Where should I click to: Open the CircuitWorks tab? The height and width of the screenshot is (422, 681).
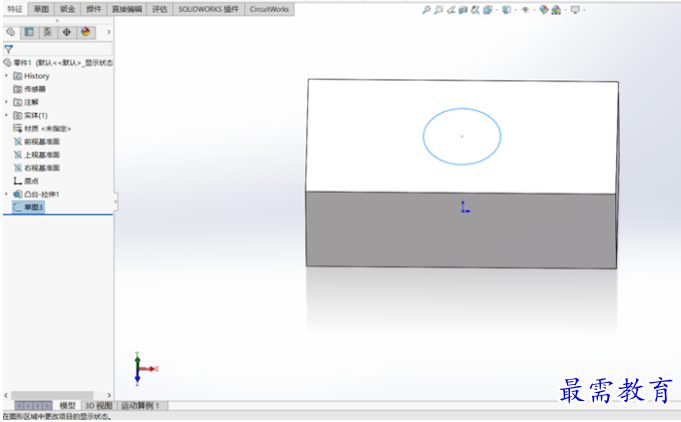coord(269,9)
